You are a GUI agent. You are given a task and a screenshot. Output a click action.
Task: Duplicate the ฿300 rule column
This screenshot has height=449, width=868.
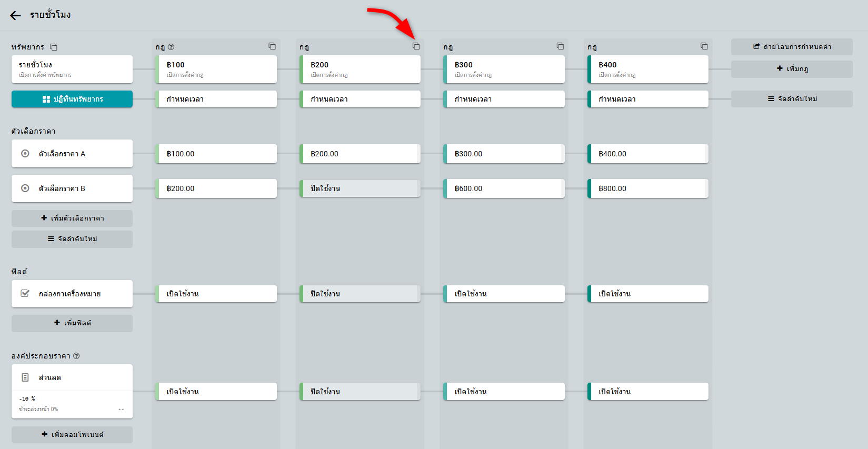560,46
